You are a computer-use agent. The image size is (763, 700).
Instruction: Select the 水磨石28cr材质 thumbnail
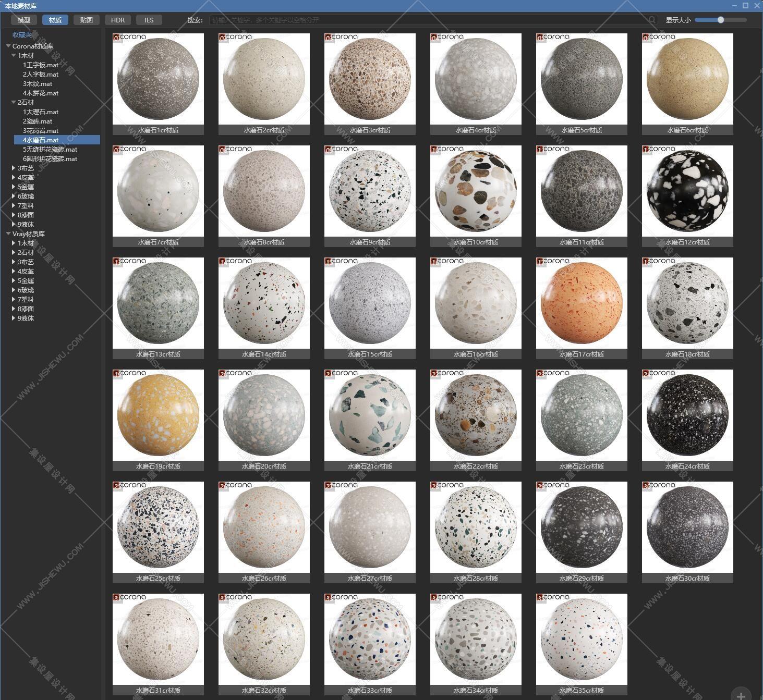coord(476,527)
